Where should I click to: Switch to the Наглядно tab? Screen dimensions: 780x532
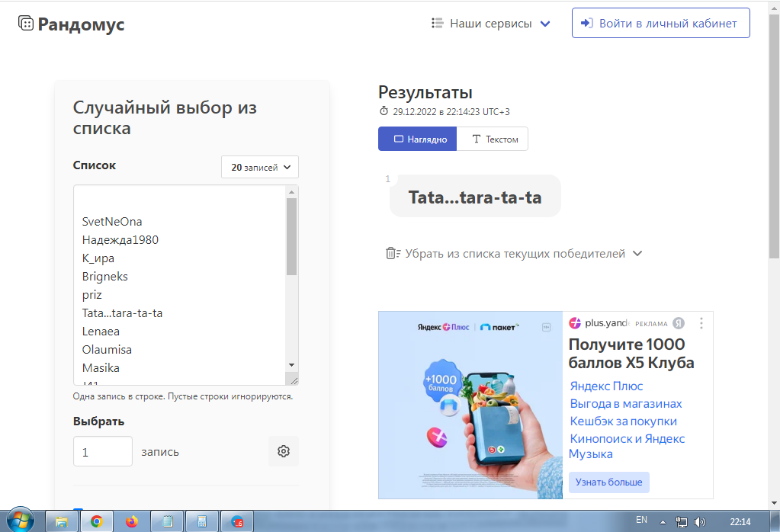(x=417, y=139)
